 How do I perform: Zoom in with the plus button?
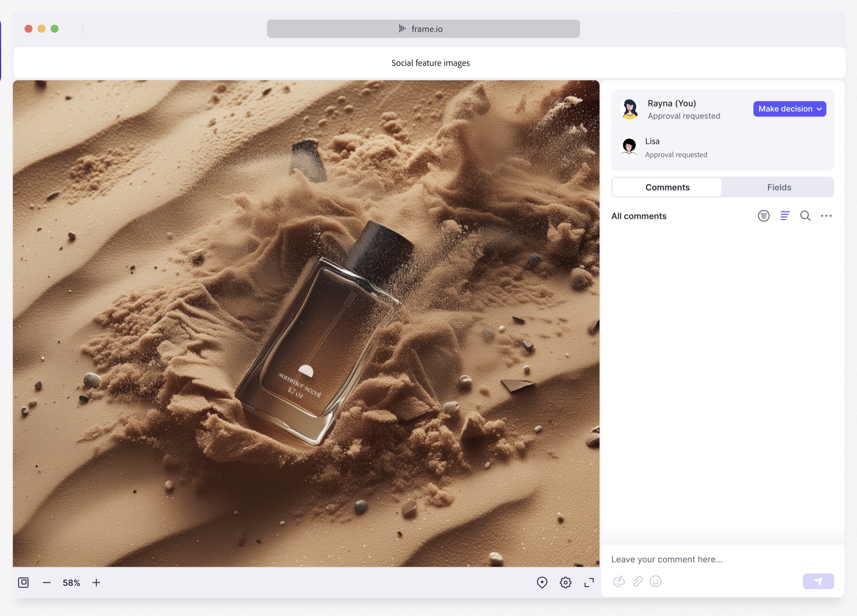[x=96, y=583]
